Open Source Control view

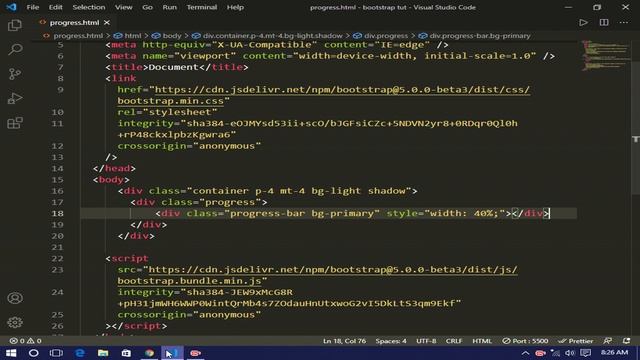(x=15, y=74)
